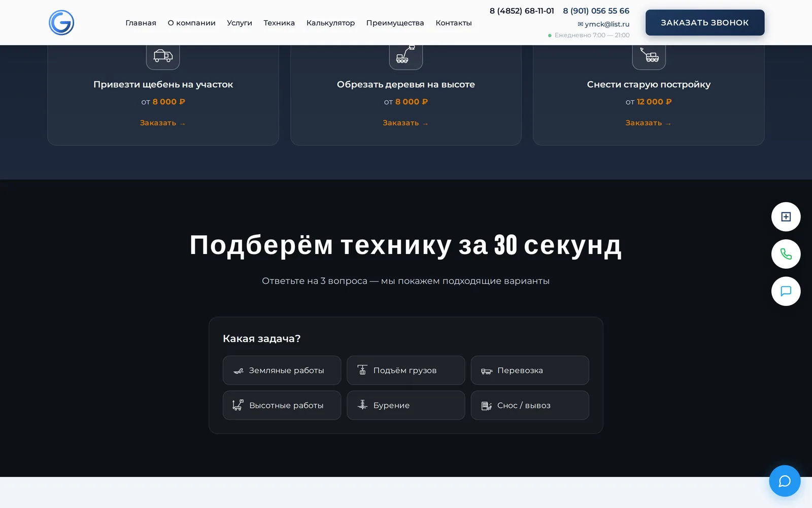Choose the Бурение task option
This screenshot has height=508, width=812.
(406, 405)
